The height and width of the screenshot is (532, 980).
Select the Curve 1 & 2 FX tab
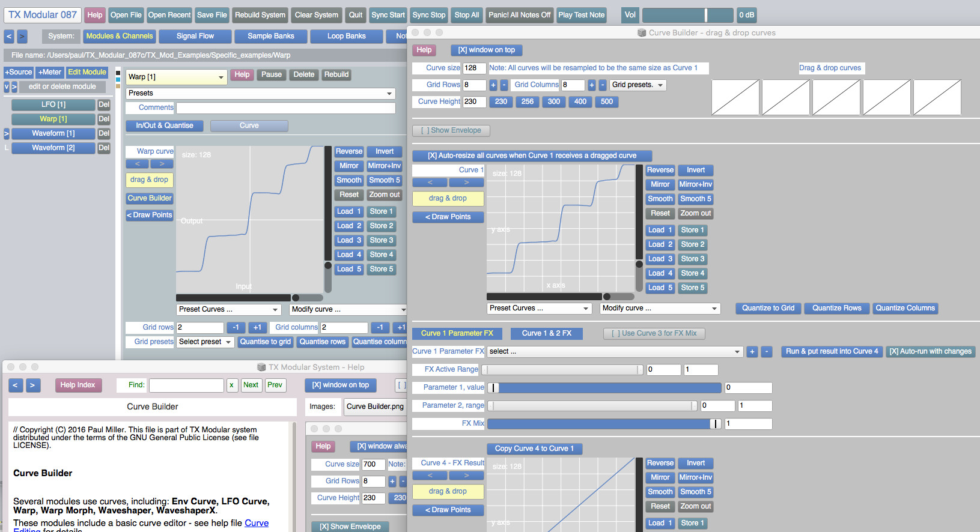pos(546,333)
